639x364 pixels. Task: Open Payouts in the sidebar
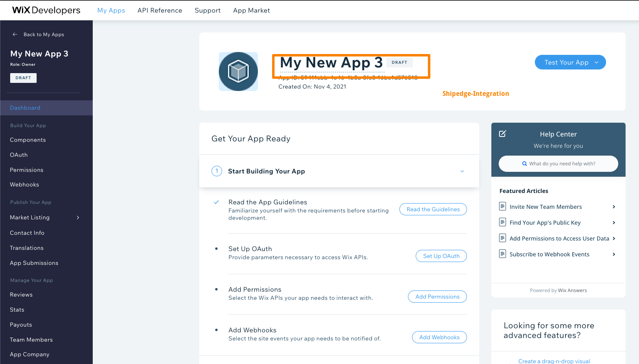tap(21, 325)
